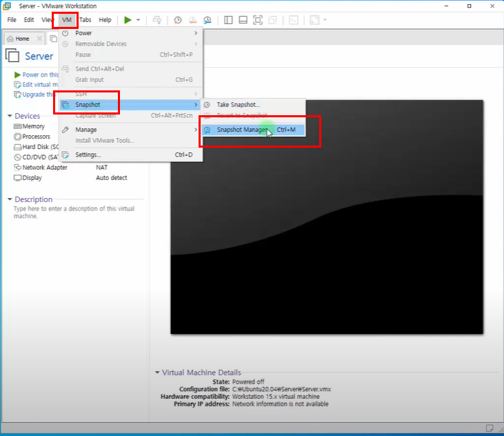This screenshot has width=504, height=436.
Task: Click the Take Snapshot menu icon
Action: 208,105
